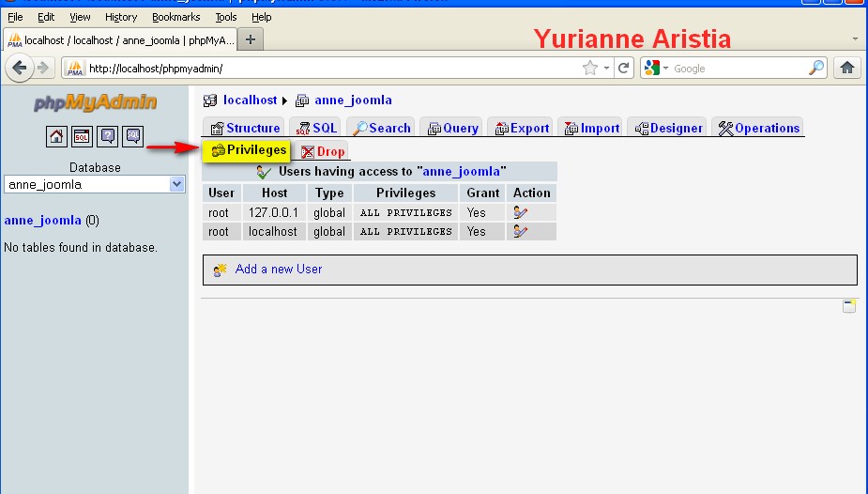Switch to the Import tab
868x494 pixels.
(x=590, y=128)
